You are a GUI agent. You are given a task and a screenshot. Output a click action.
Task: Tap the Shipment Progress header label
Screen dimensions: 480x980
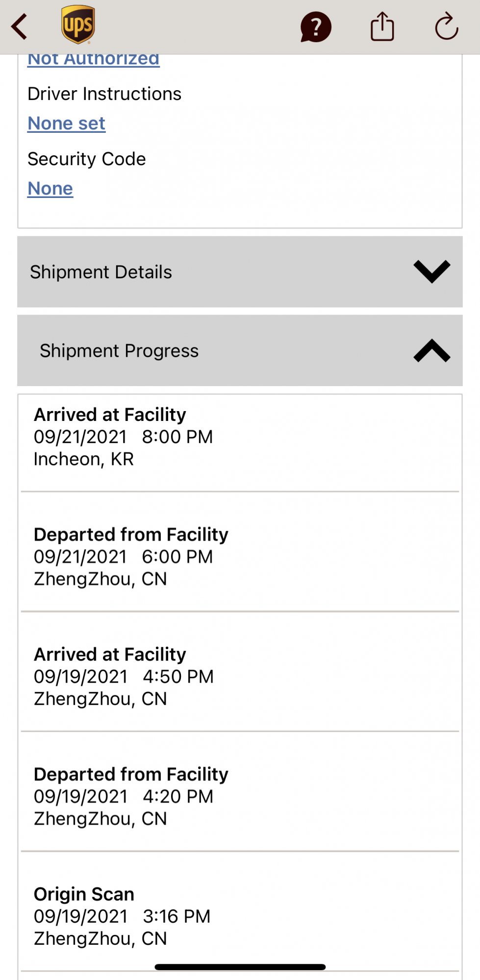coord(119,351)
